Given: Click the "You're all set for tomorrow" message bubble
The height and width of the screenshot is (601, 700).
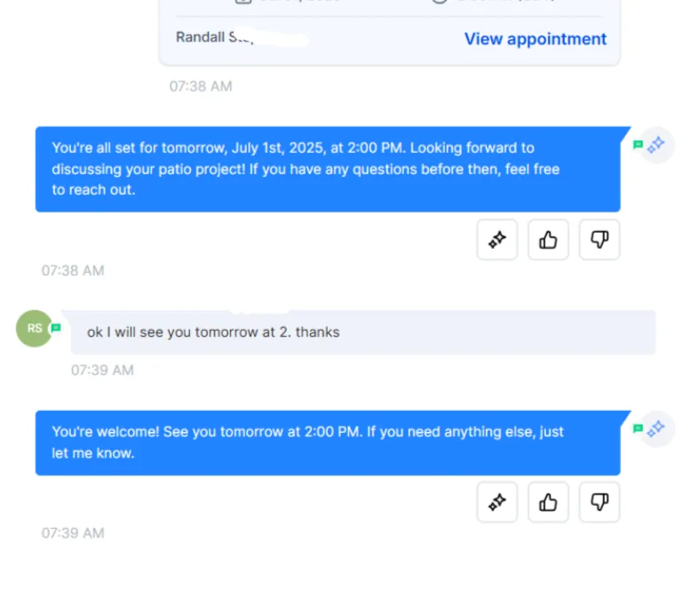Looking at the screenshot, I should pyautogui.click(x=328, y=169).
